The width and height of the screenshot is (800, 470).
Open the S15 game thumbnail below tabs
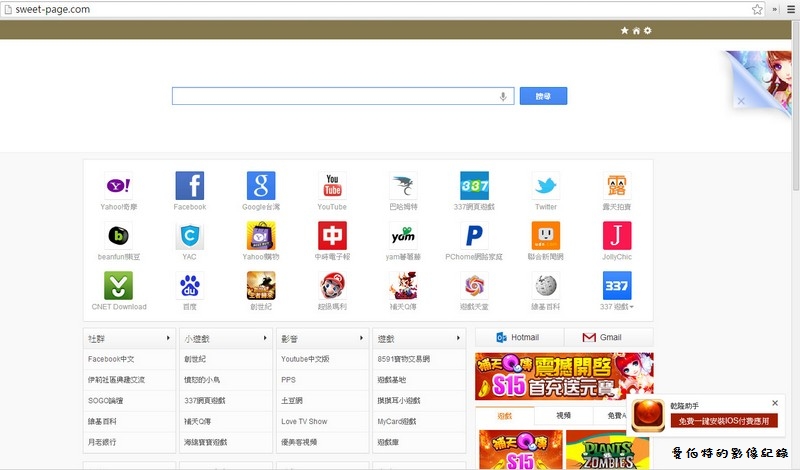click(521, 450)
